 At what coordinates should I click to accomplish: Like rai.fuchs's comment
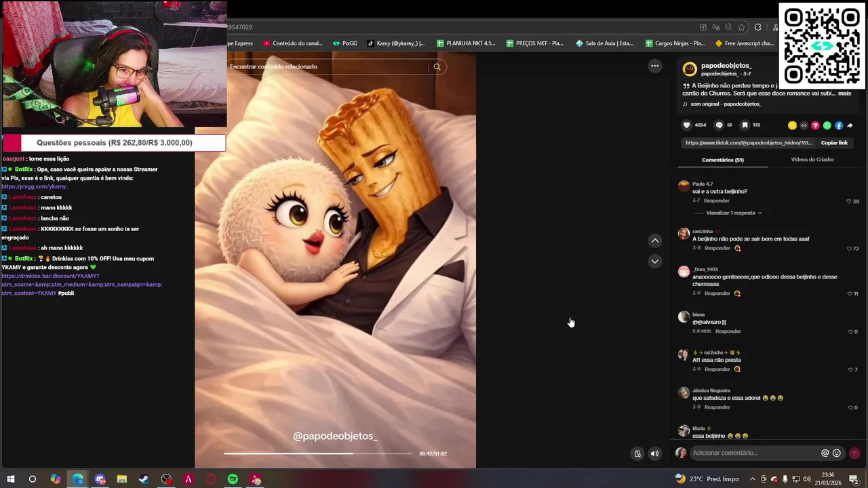pyautogui.click(x=850, y=369)
